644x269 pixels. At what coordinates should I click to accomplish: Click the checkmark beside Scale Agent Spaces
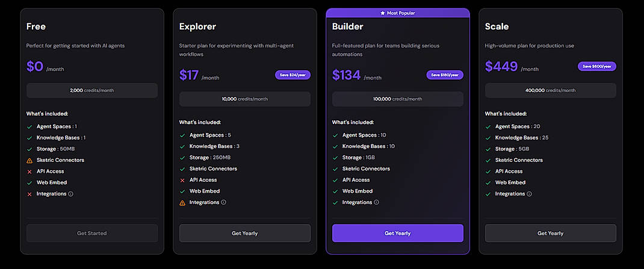pyautogui.click(x=488, y=127)
